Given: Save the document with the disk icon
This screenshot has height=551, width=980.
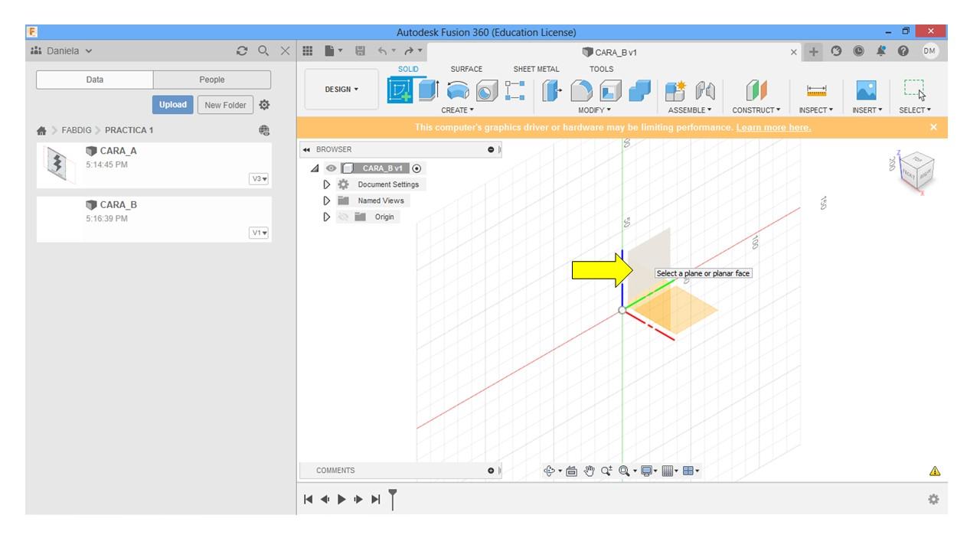Looking at the screenshot, I should click(361, 51).
